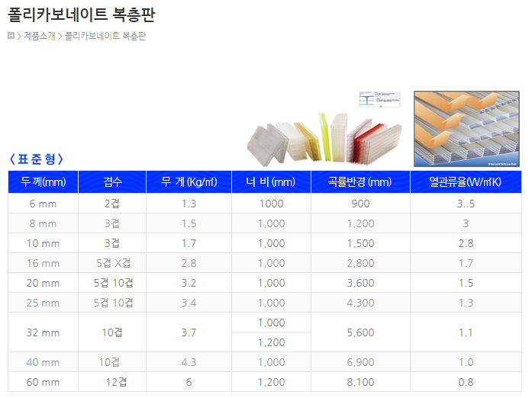
Task: Click the 5겹 X겹 layer cell
Action: click(111, 263)
